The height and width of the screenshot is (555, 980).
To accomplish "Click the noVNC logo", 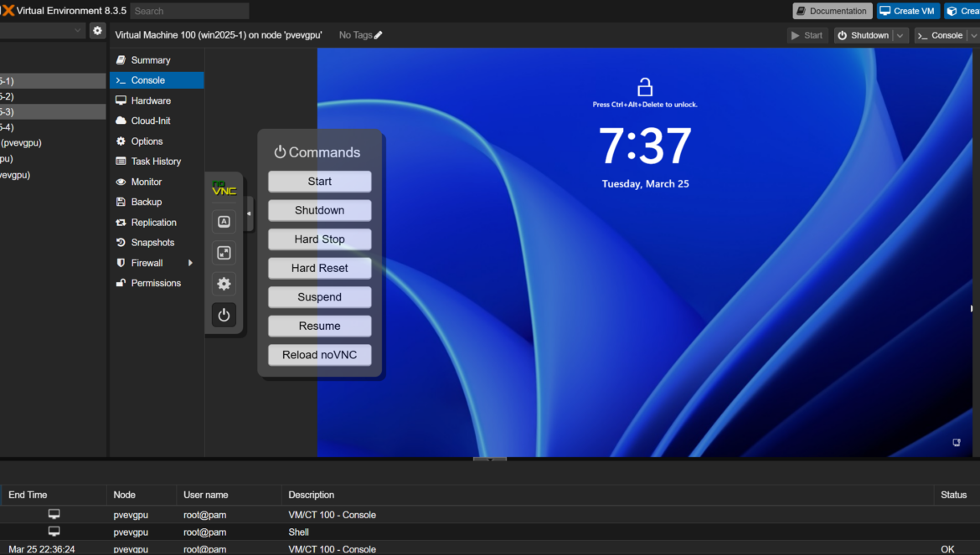I will (x=224, y=188).
